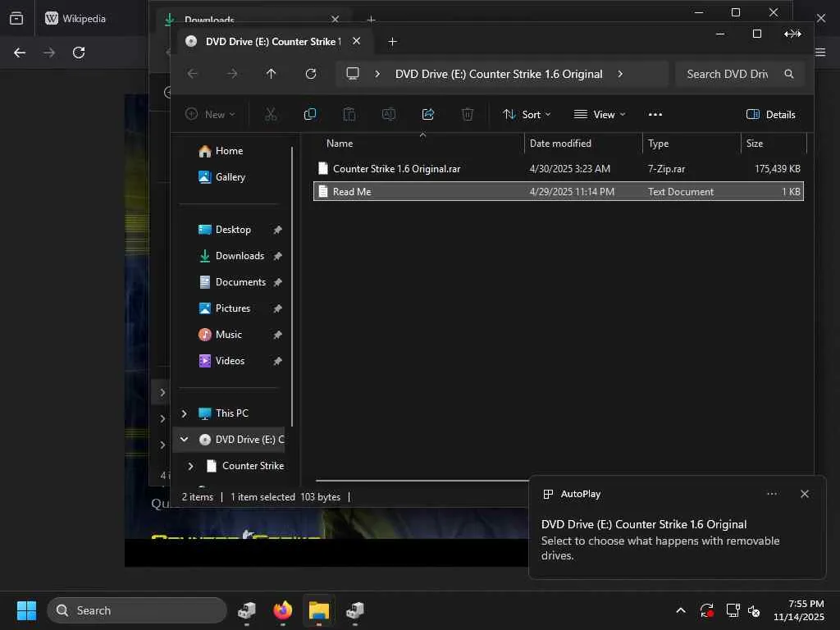Screen dimensions: 840x630
Task: Click the search magnifier icon in Explorer
Action: point(788,74)
